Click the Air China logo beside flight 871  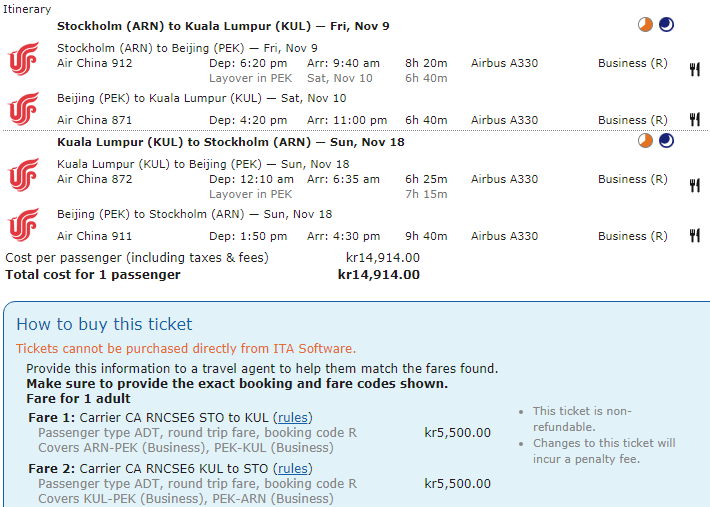(x=22, y=109)
